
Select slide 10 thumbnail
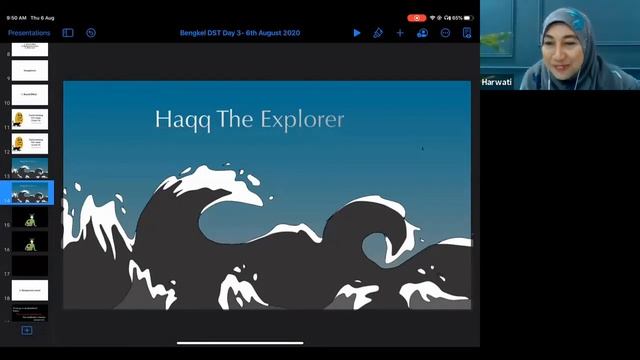(30, 95)
